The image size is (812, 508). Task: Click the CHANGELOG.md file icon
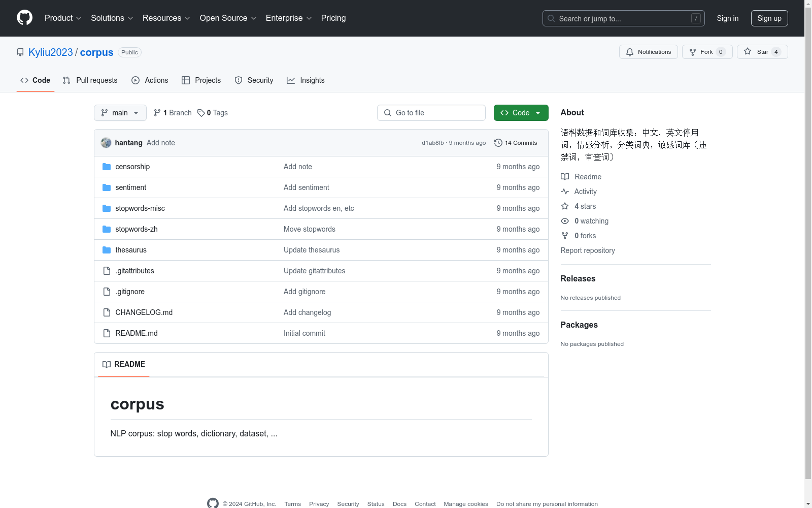tap(107, 312)
